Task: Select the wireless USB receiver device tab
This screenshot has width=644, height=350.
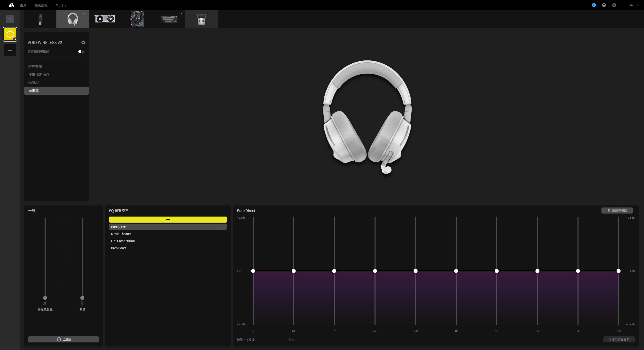Action: pos(201,19)
